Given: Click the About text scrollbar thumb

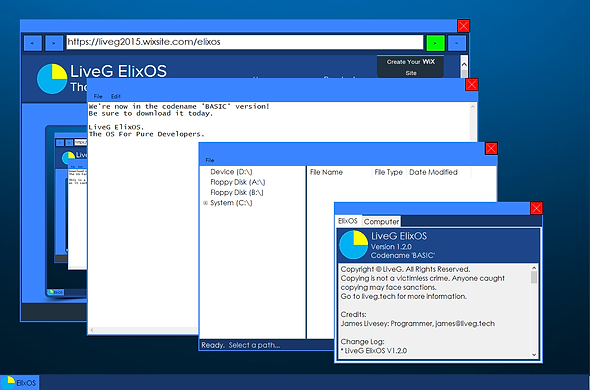Looking at the screenshot, I should [x=534, y=277].
